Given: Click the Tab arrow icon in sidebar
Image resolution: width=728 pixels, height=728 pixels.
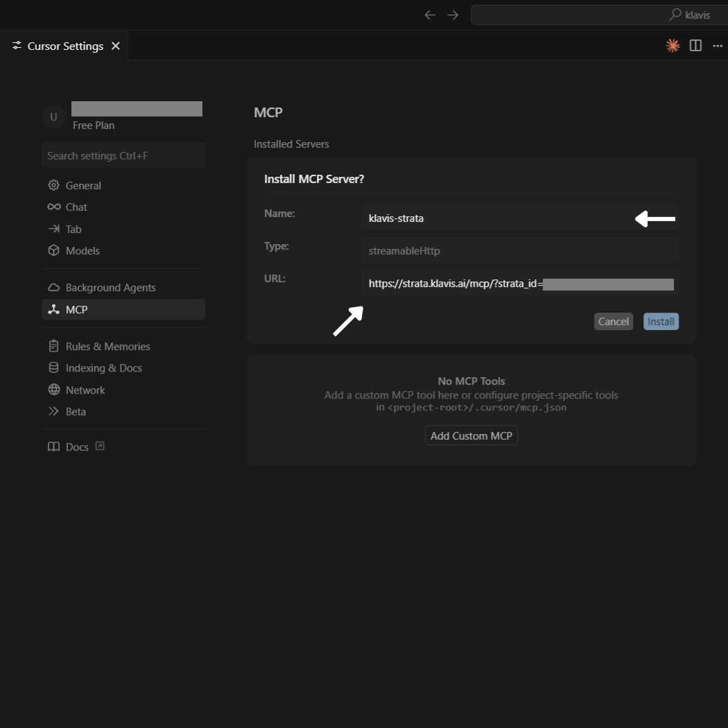Looking at the screenshot, I should click(54, 228).
